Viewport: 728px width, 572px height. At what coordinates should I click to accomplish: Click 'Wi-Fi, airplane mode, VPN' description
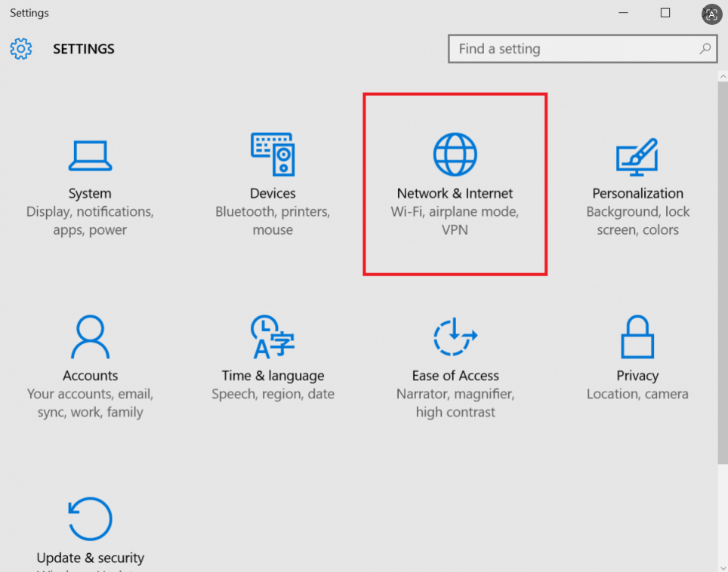tap(455, 220)
